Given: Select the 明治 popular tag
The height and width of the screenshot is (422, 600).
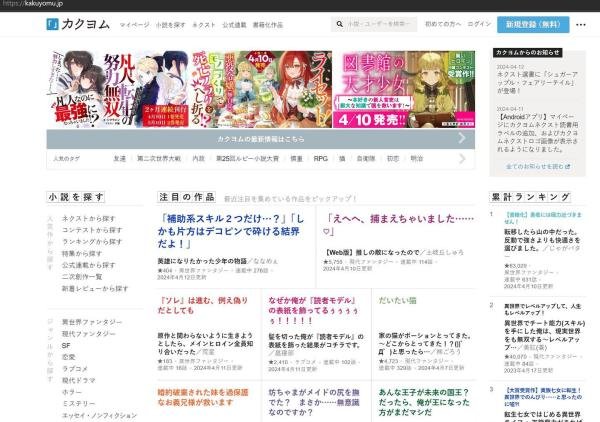Looking at the screenshot, I should tap(416, 158).
